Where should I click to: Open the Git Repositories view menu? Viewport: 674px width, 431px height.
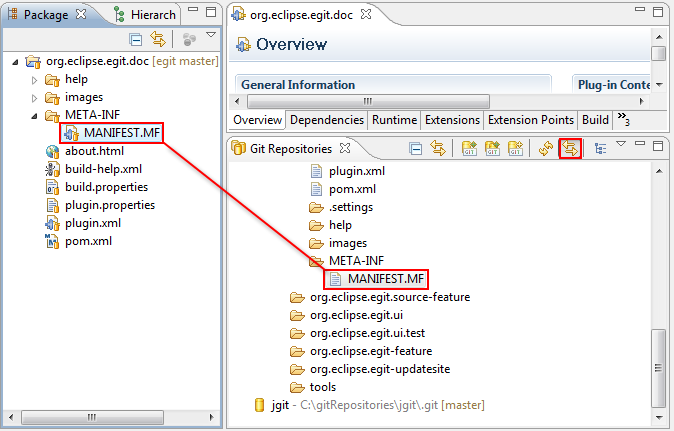(621, 144)
